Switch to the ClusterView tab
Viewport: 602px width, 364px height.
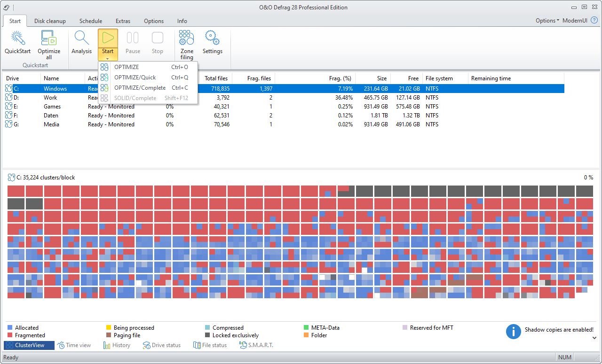29,345
